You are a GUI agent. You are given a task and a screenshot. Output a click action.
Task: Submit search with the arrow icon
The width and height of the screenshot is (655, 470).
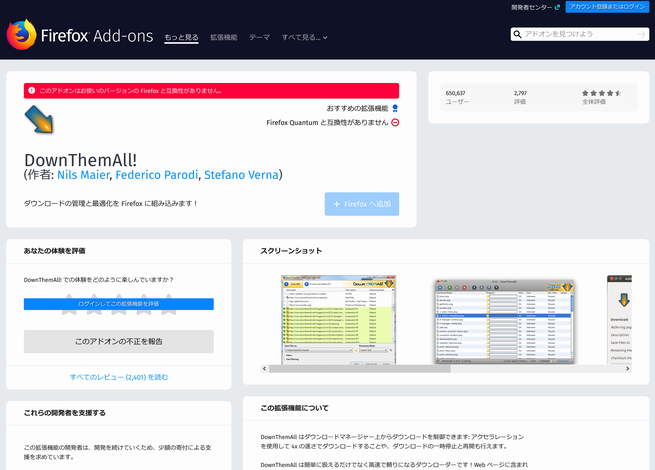(x=640, y=34)
